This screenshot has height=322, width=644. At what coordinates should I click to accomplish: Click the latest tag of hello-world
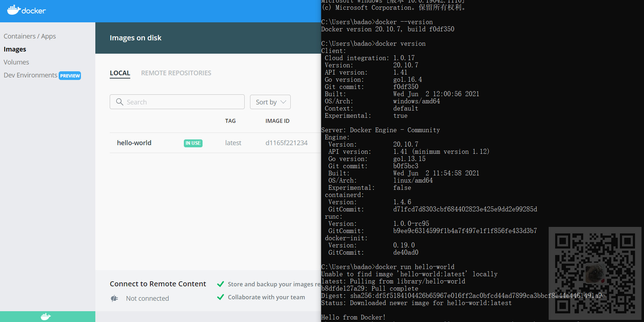coord(233,143)
